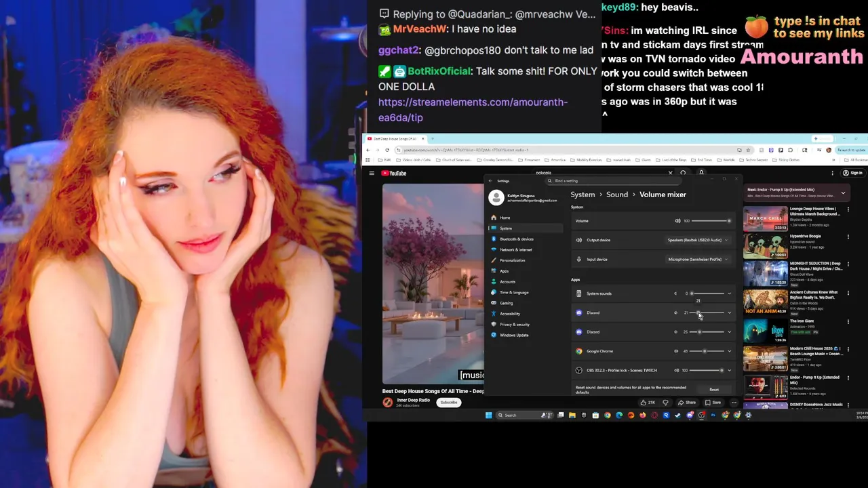Open Input device Microphone dropdown

coord(697,259)
